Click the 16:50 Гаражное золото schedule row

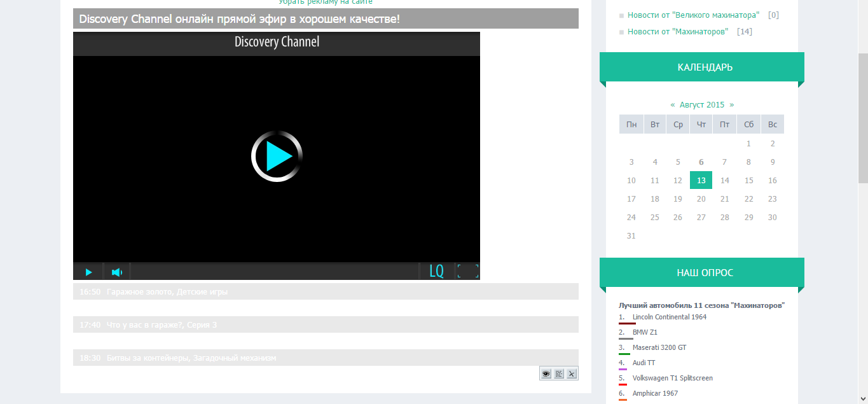(x=326, y=291)
